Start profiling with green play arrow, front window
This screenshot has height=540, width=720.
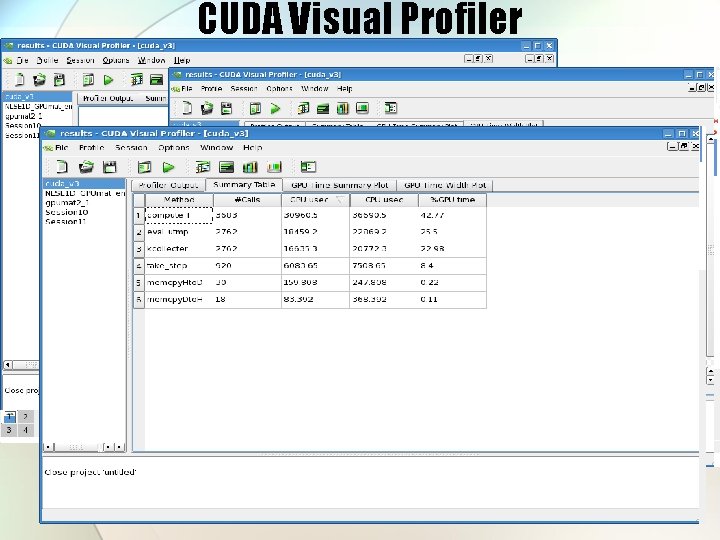[x=169, y=167]
